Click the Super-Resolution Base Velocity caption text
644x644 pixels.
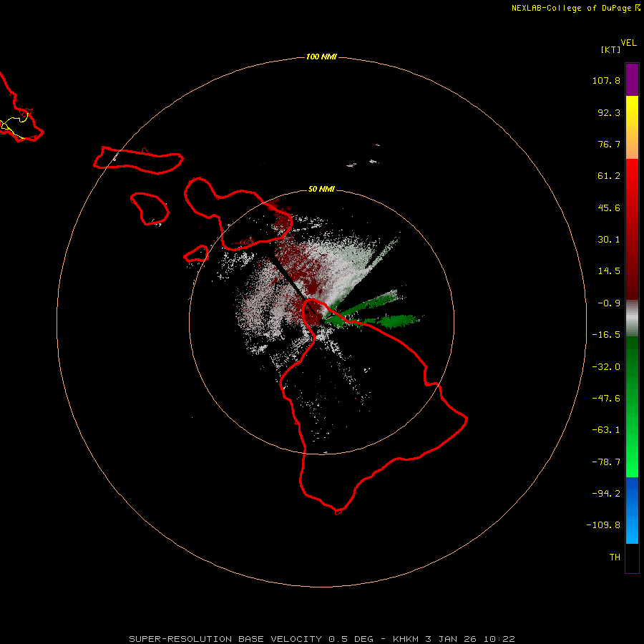321,639
